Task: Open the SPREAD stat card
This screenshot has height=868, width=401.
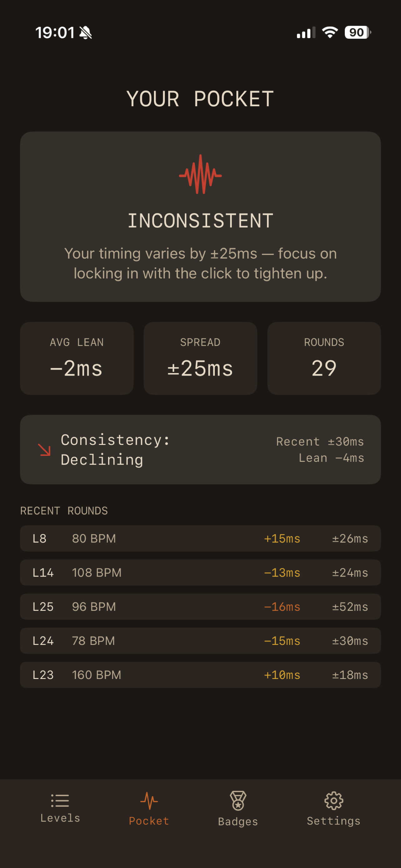Action: 200,358
